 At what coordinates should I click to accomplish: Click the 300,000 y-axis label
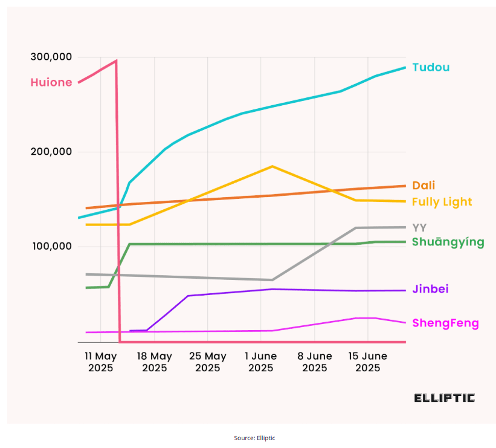click(x=51, y=57)
